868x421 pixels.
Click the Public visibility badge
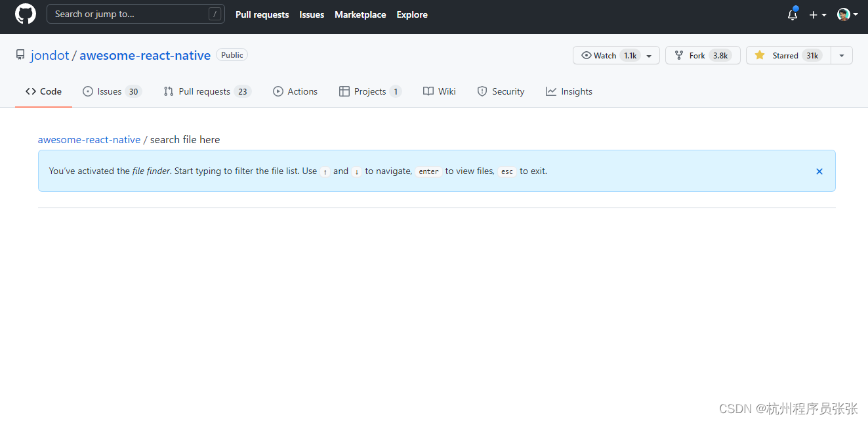pos(232,55)
